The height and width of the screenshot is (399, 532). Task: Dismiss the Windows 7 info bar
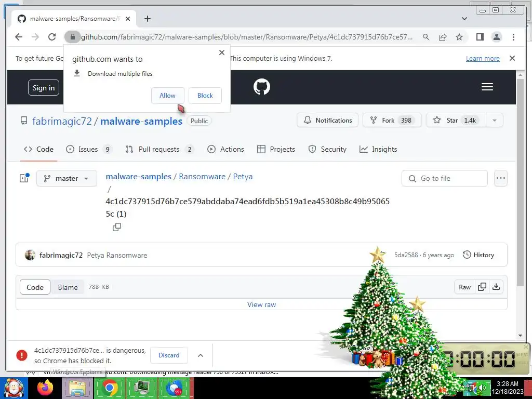512,58
